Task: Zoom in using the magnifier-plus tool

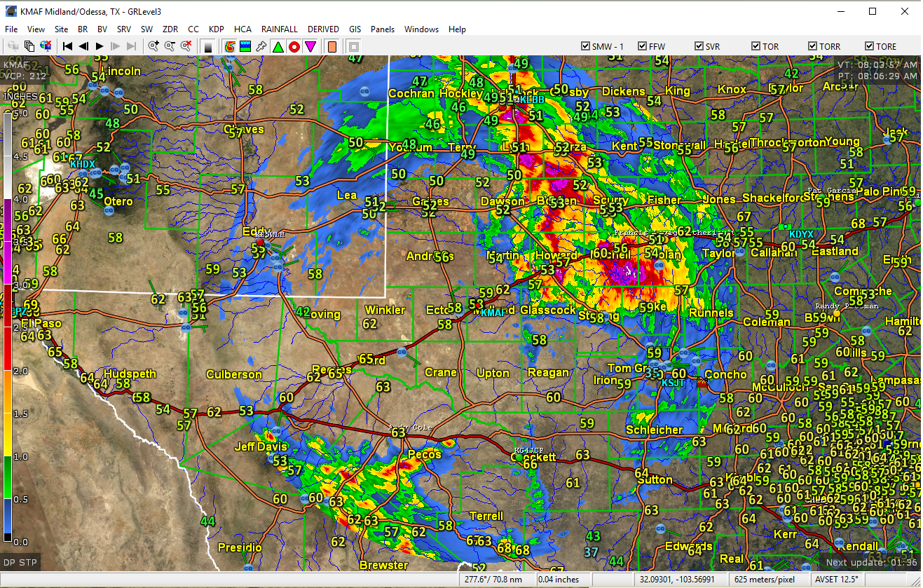Action: coord(153,46)
